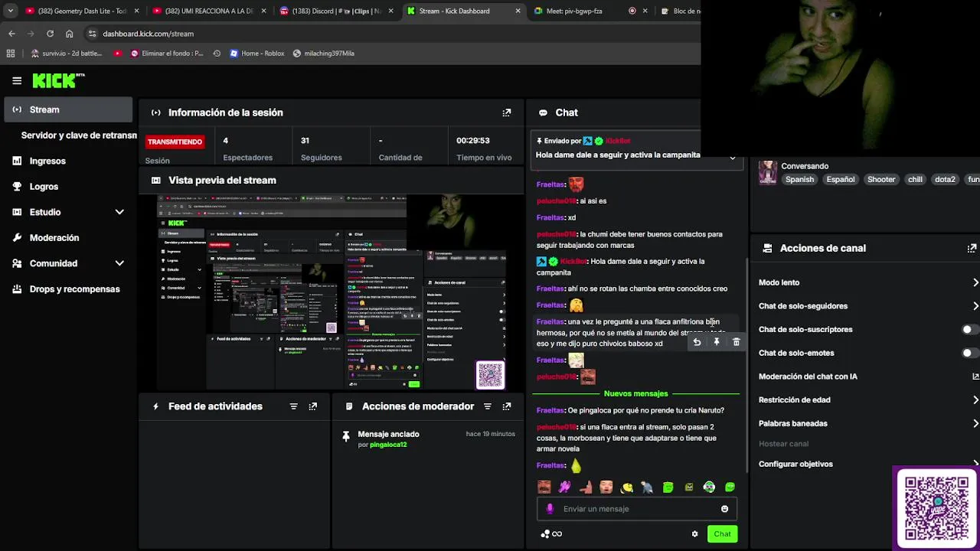
Task: Delete the hovered Fraeltas chat message
Action: tap(737, 342)
